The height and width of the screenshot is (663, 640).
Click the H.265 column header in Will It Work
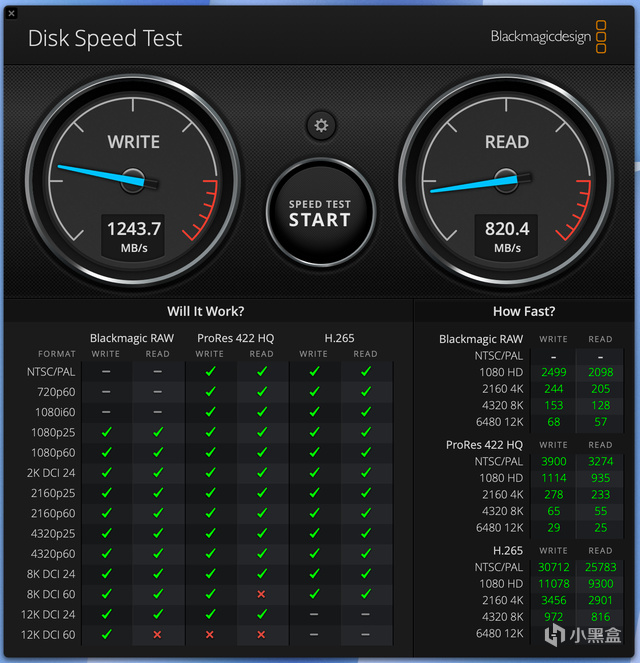coord(339,338)
